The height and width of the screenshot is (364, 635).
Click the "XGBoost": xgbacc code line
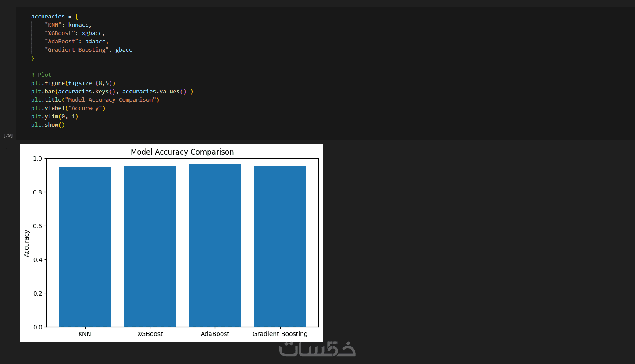[x=75, y=33]
